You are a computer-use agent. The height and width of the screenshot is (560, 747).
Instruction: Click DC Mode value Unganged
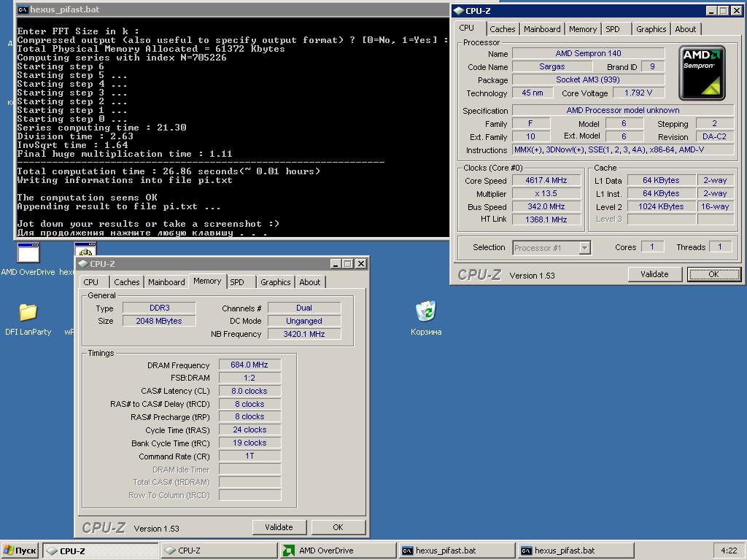pos(304,321)
